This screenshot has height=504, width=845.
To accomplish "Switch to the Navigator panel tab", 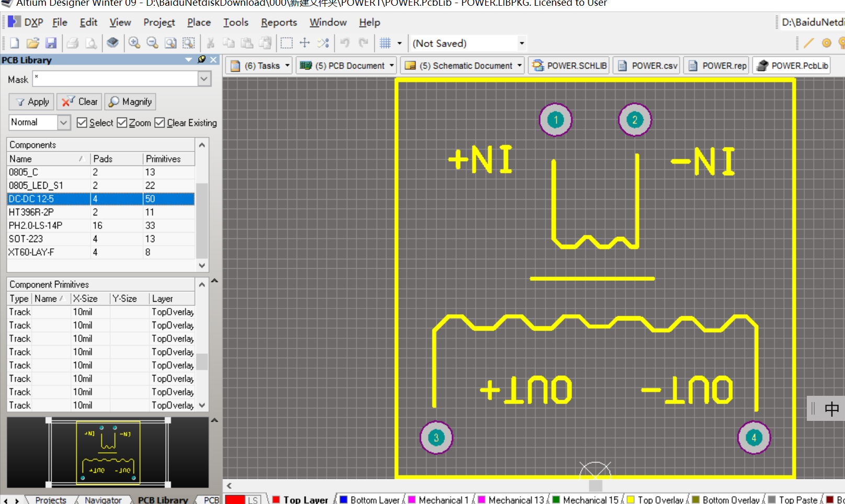I will point(103,500).
